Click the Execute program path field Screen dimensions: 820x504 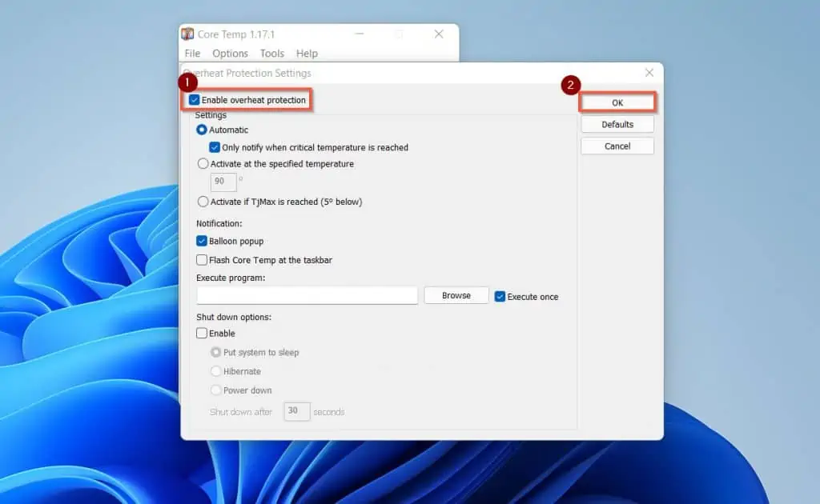pos(307,296)
